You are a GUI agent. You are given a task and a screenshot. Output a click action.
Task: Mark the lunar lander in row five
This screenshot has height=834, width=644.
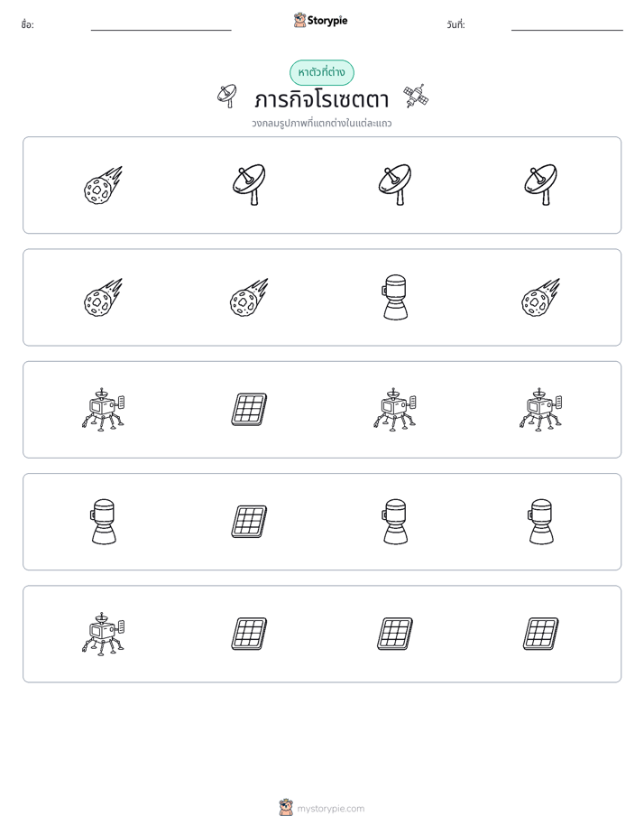103,634
